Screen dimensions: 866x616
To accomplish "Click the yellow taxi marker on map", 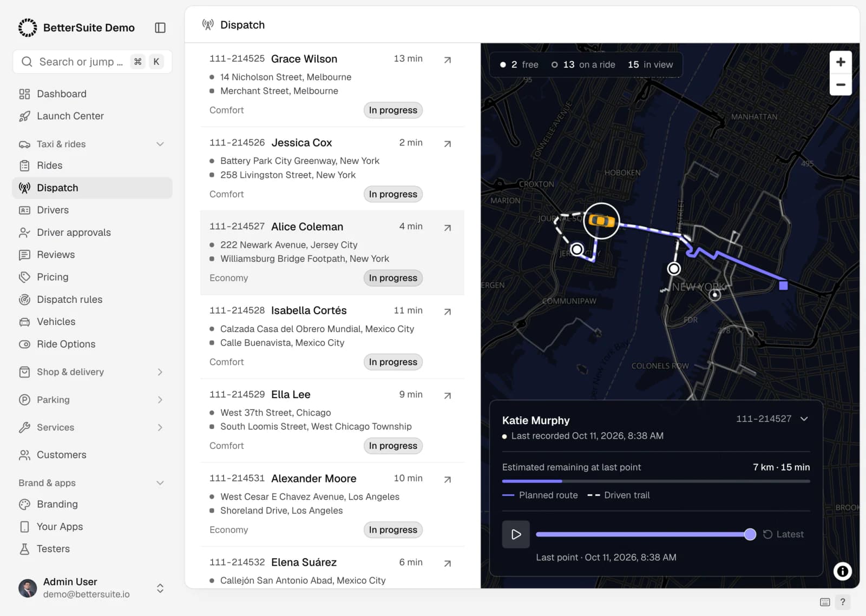I will point(601,221).
